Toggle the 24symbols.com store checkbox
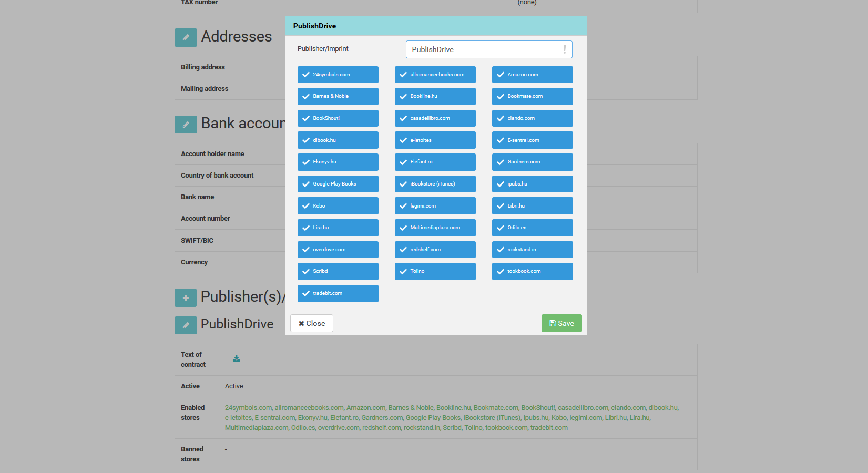 (x=338, y=75)
